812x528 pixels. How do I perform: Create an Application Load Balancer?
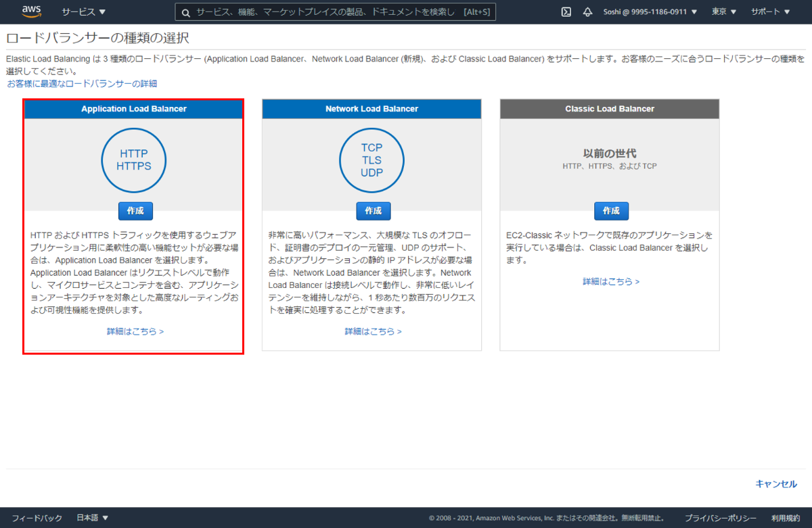pyautogui.click(x=135, y=210)
